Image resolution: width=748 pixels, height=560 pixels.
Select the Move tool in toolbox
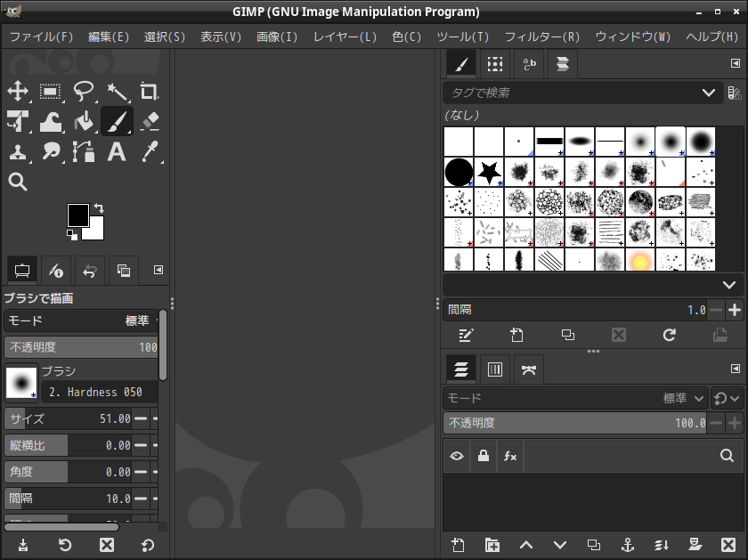click(x=18, y=91)
